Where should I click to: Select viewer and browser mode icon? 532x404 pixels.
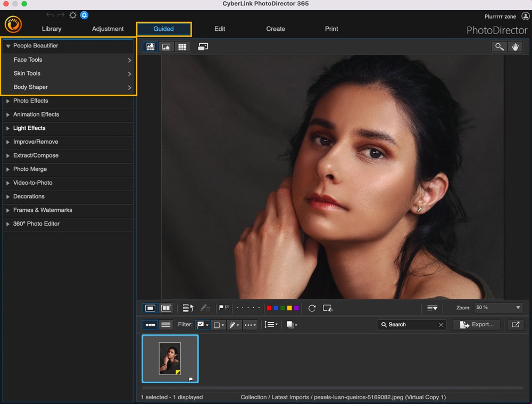(x=151, y=46)
